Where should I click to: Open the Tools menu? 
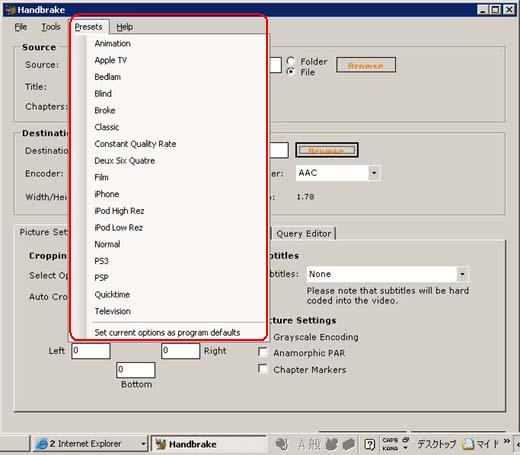51,27
